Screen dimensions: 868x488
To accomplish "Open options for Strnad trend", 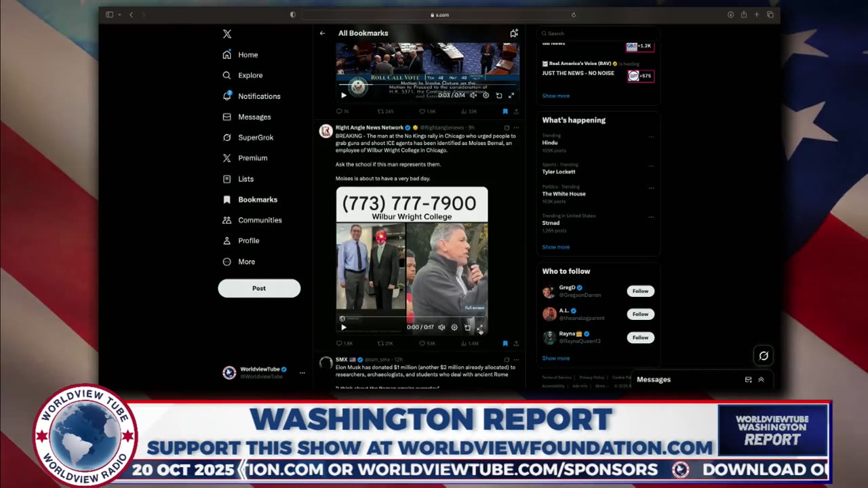I will tap(652, 218).
